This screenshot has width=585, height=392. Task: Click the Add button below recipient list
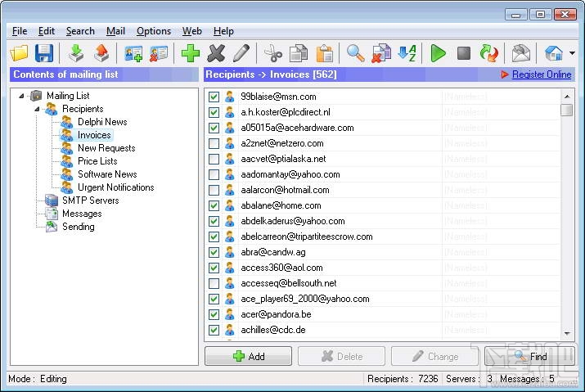[248, 356]
